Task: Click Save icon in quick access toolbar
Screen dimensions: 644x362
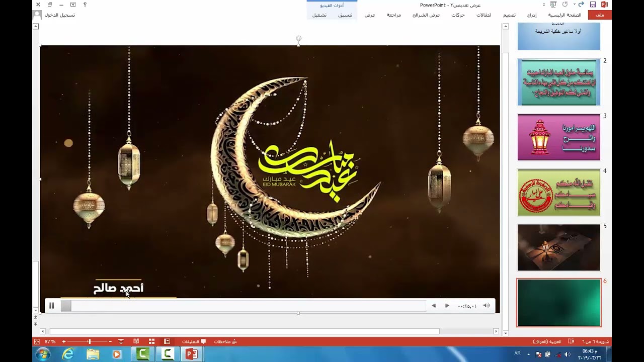Action: pos(593,5)
